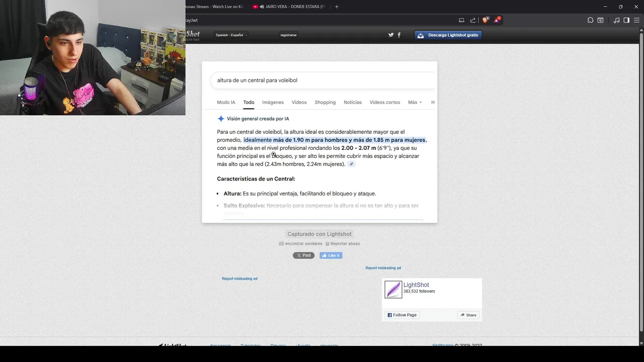The height and width of the screenshot is (362, 644).
Task: Click the Facebook 'Like 0' button
Action: (x=331, y=255)
